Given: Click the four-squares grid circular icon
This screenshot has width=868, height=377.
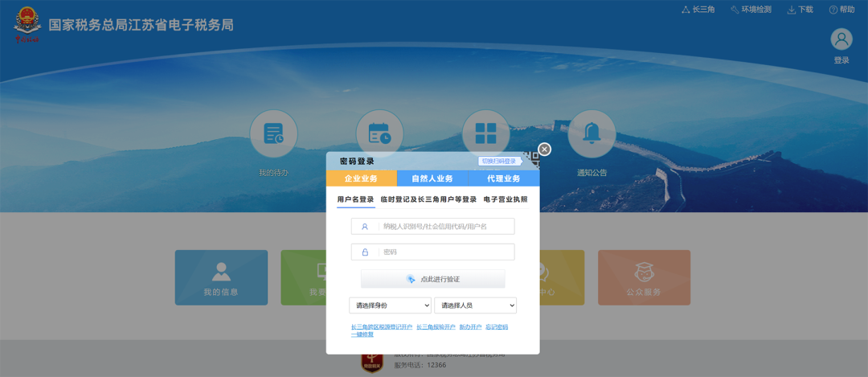Looking at the screenshot, I should pos(485,134).
